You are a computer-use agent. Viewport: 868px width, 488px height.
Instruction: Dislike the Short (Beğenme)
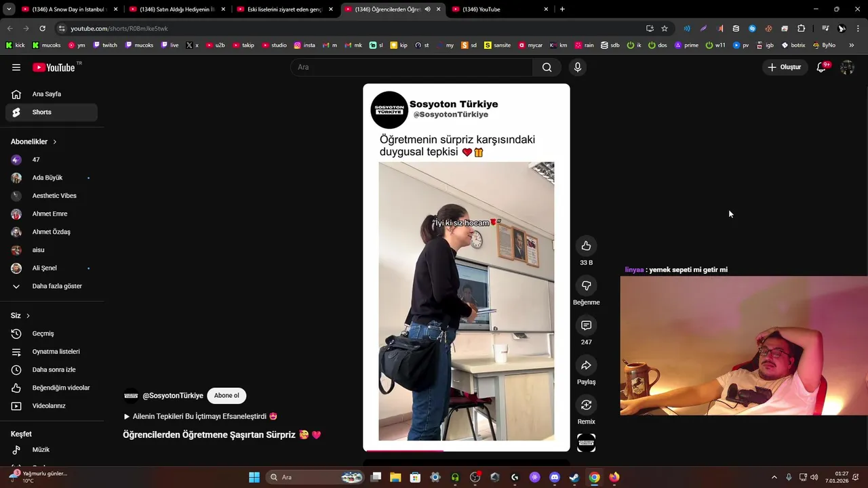[x=586, y=286]
